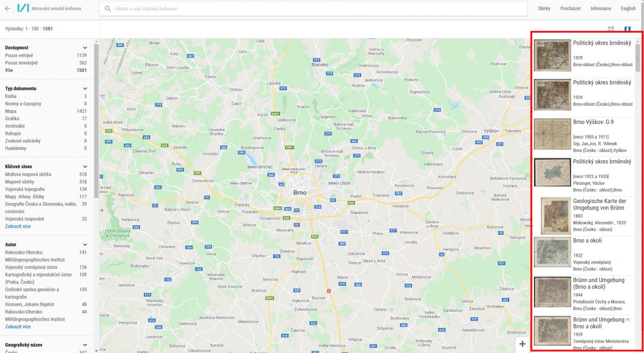Screen dimensions: 644x353
Task: Show more authors via Zobrazit více
Action: (18, 327)
